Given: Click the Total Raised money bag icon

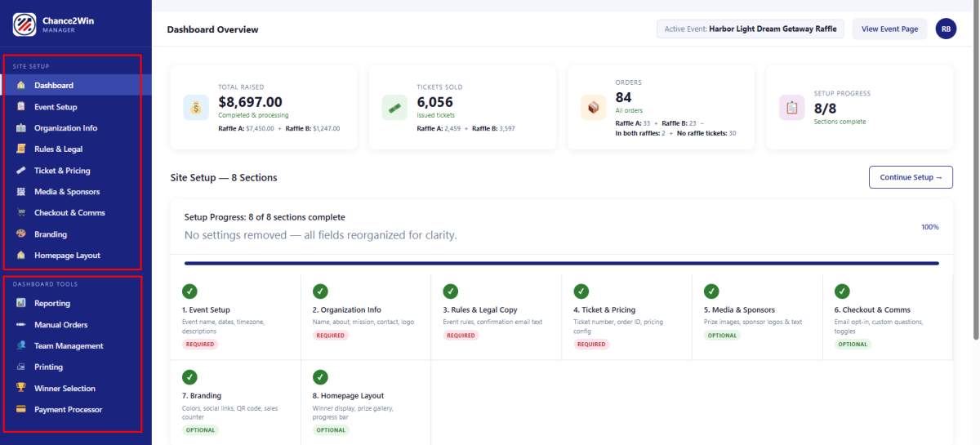Looking at the screenshot, I should [x=196, y=108].
